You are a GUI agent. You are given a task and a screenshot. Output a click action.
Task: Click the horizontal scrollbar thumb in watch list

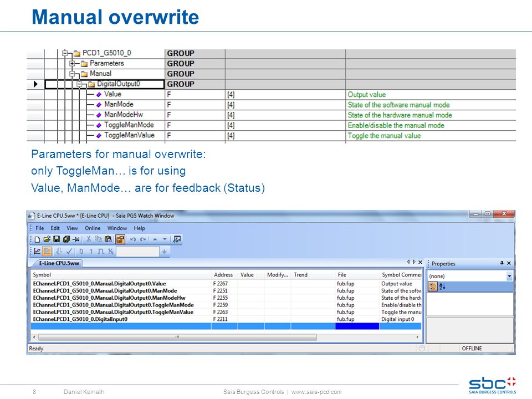(177, 337)
